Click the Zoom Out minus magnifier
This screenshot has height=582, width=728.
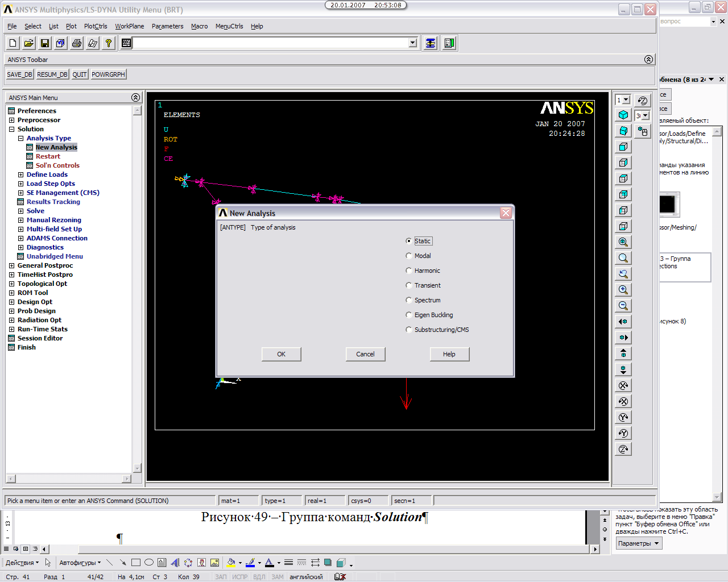point(623,306)
